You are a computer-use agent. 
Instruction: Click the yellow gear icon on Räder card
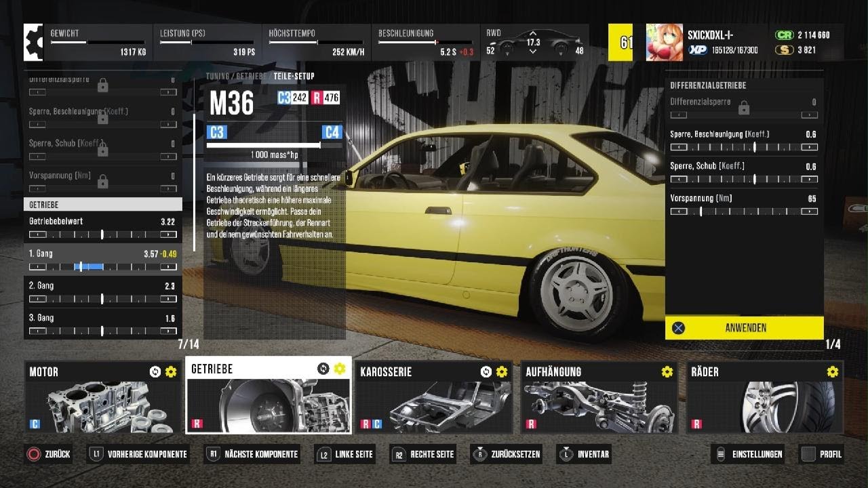[833, 371]
